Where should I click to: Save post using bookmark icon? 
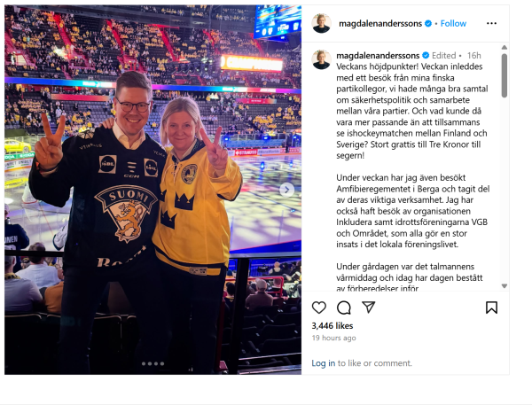click(x=491, y=308)
